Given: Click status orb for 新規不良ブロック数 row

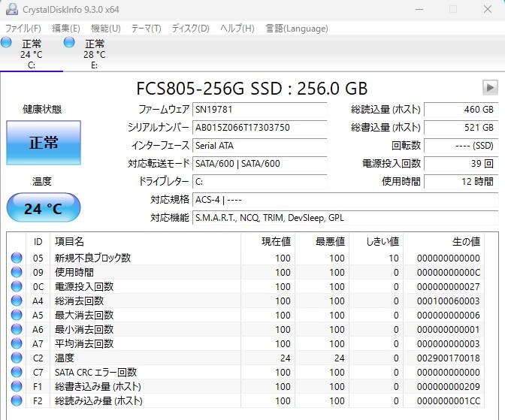Looking at the screenshot, I should pyautogui.click(x=17, y=258).
